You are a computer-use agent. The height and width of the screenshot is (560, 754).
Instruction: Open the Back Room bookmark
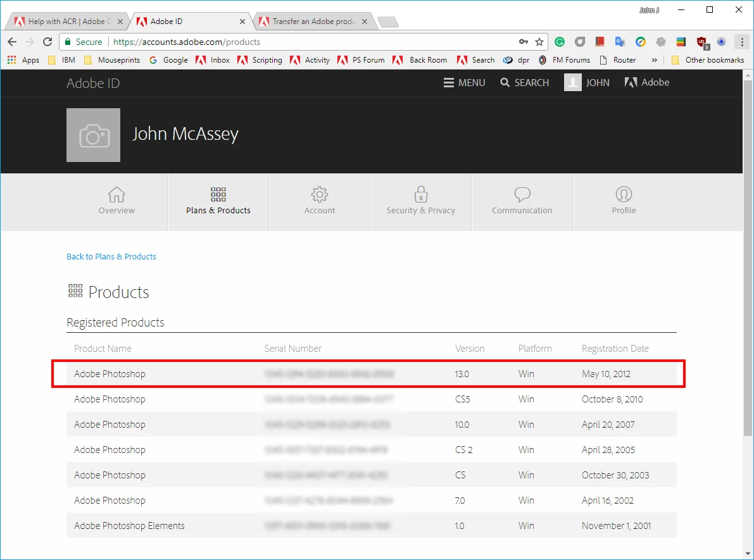(420, 60)
